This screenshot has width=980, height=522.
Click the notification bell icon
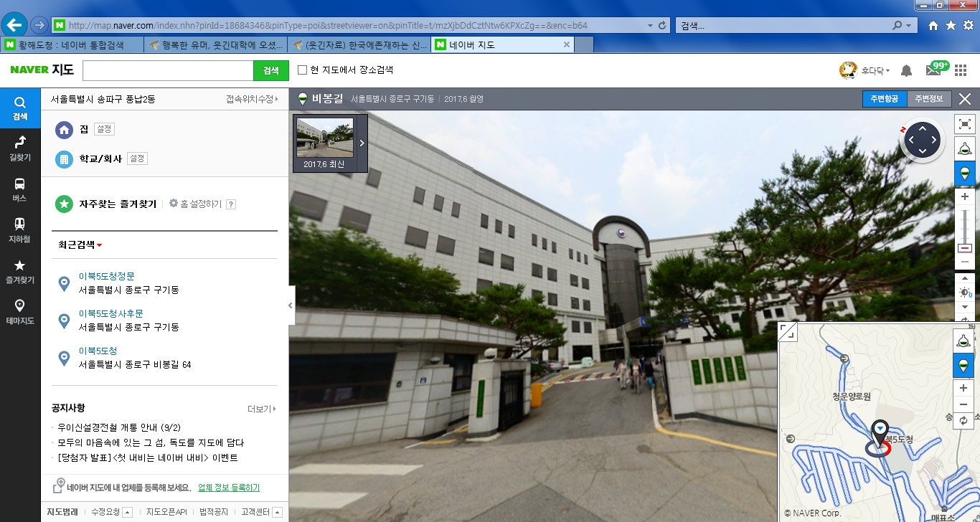pyautogui.click(x=906, y=70)
